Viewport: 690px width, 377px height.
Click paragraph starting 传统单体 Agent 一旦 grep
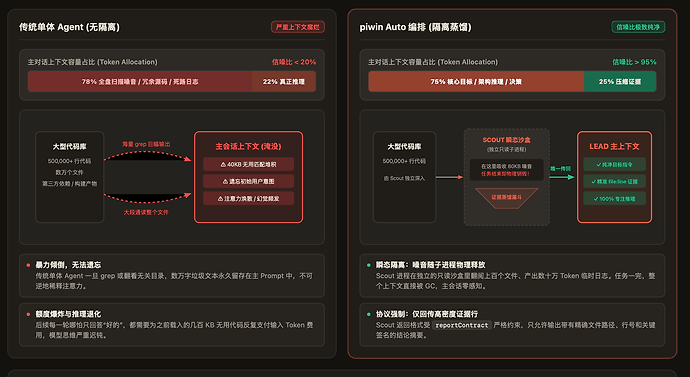(174, 281)
